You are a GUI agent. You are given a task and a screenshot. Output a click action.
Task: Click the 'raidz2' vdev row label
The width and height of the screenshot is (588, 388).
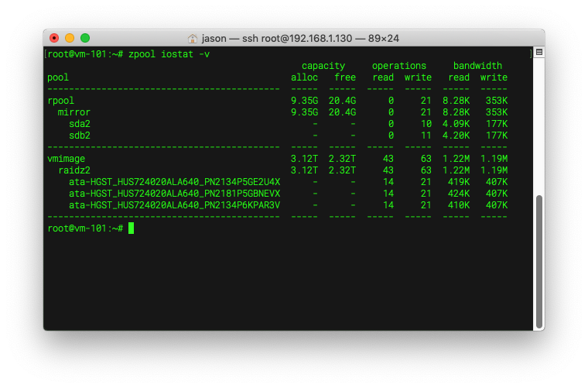pos(74,170)
